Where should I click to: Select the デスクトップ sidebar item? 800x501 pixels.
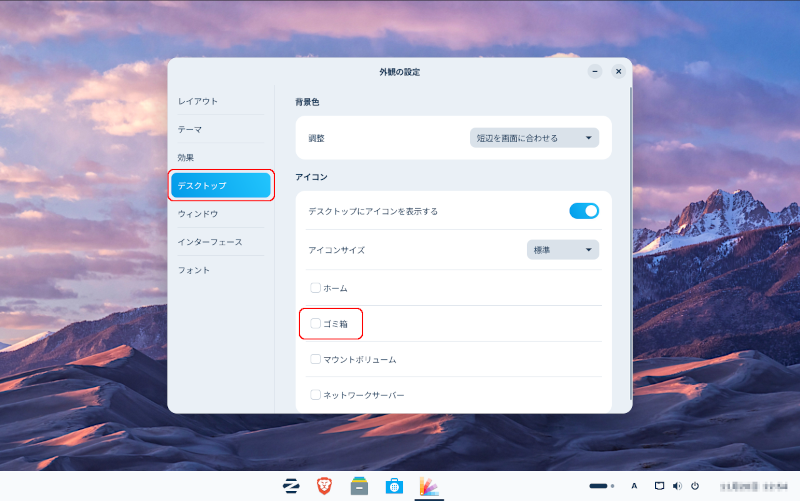click(220, 186)
